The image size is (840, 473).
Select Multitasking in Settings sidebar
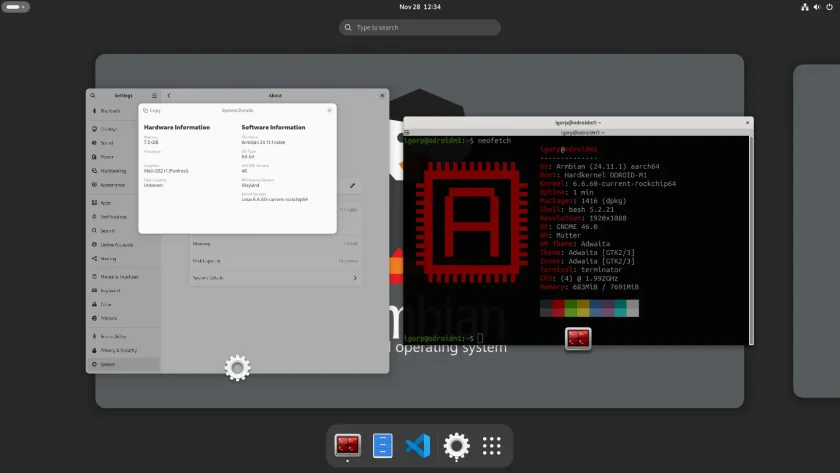(x=123, y=171)
